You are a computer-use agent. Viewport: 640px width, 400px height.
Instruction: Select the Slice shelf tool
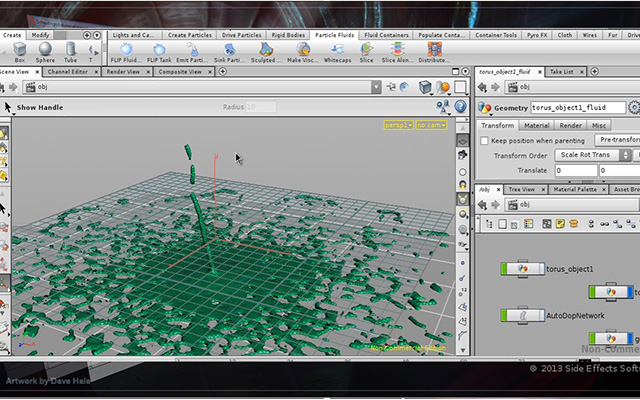coord(366,53)
